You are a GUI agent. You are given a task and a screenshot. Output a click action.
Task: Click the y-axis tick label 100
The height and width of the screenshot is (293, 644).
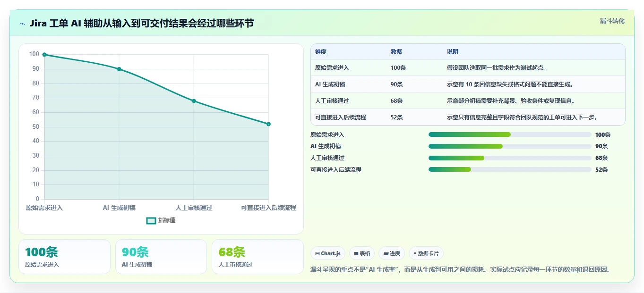(x=34, y=54)
